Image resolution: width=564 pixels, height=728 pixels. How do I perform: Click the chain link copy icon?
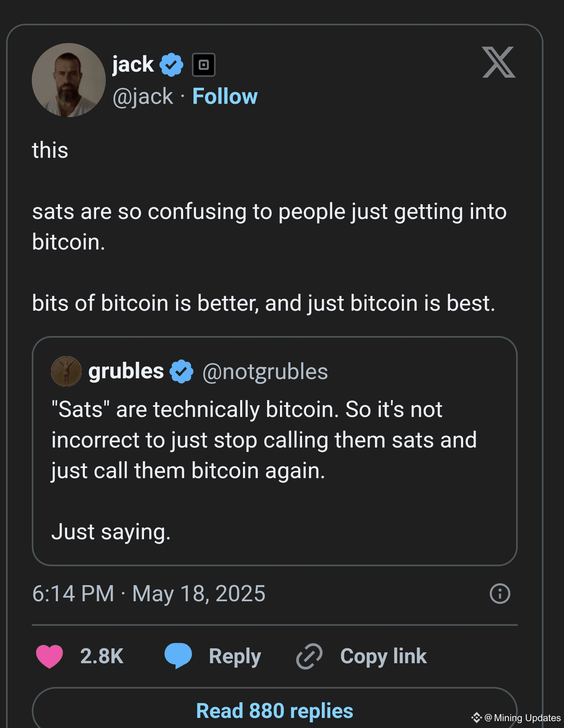click(309, 656)
